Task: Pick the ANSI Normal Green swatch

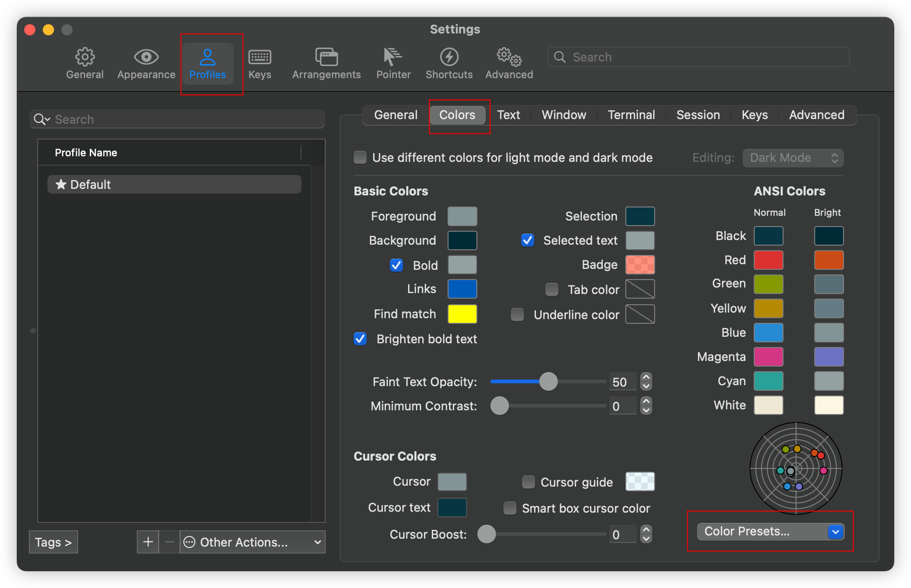Action: [768, 284]
